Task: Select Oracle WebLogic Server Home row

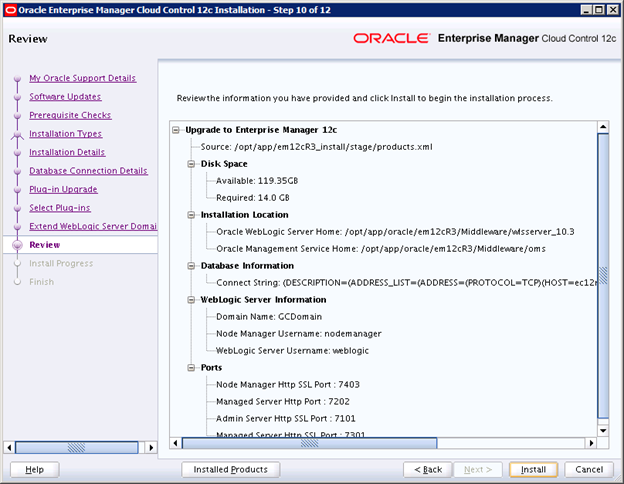Action: click(395, 232)
